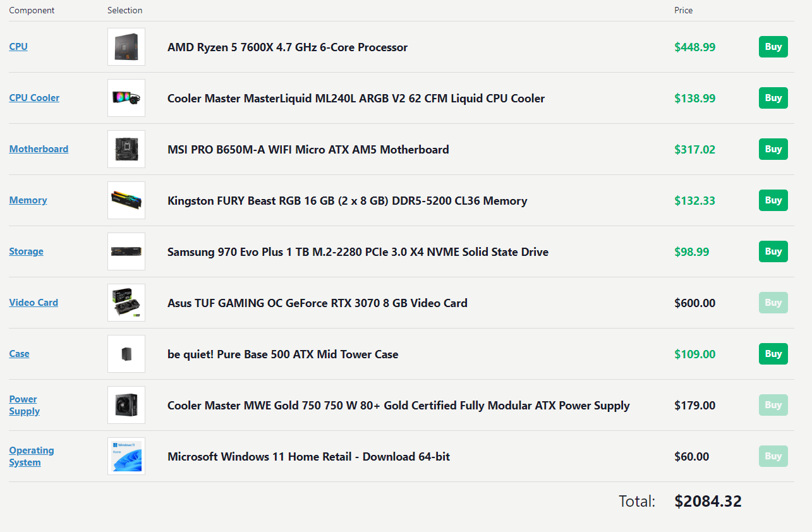Buy the MSI PRO B650M-A motherboard
Screen dimensions: 812x532
[x=773, y=149]
